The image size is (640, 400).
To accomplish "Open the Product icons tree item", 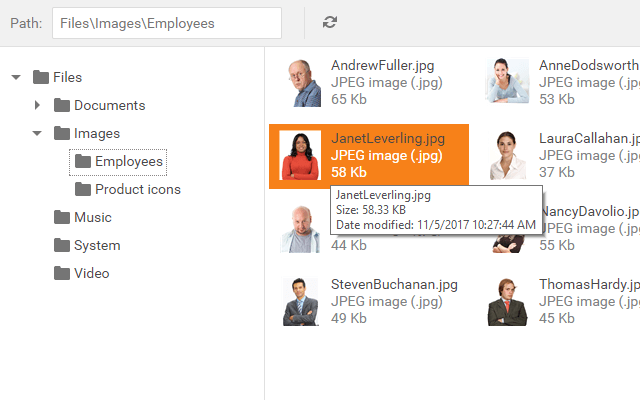I will 137,189.
